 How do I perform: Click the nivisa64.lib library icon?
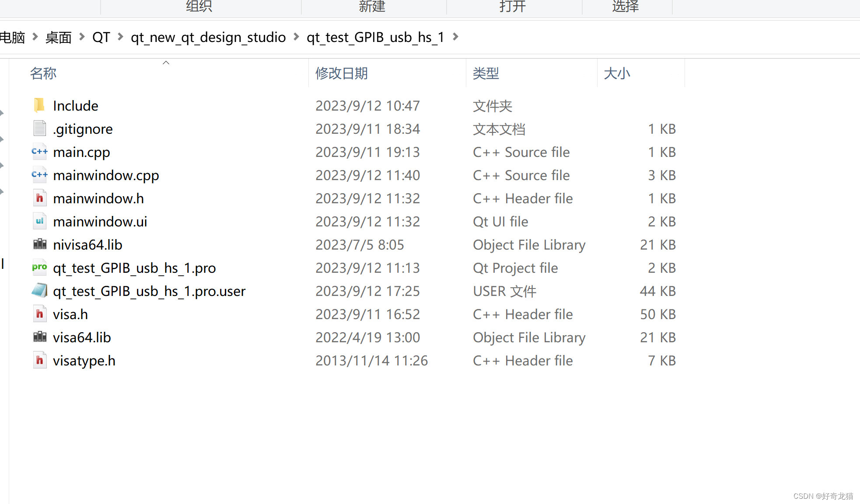pyautogui.click(x=39, y=244)
